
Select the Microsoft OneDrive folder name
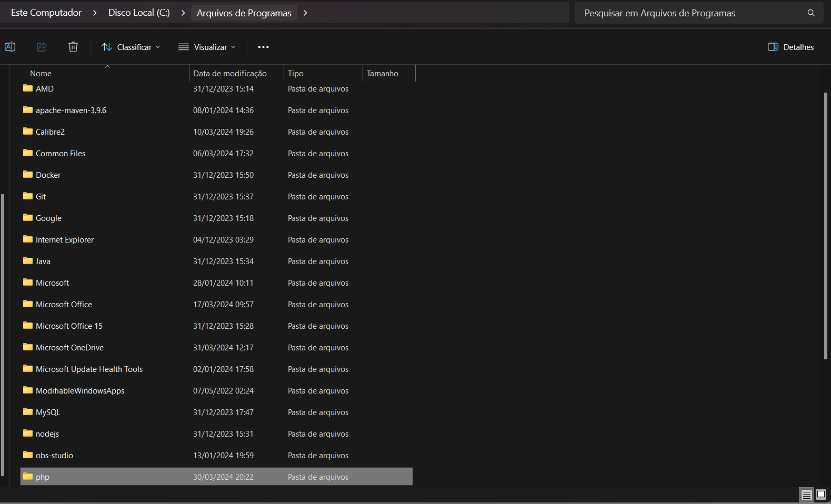point(69,347)
